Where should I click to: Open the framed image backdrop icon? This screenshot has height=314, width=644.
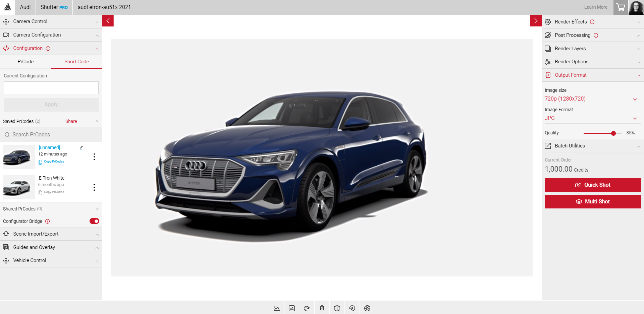tap(292, 308)
